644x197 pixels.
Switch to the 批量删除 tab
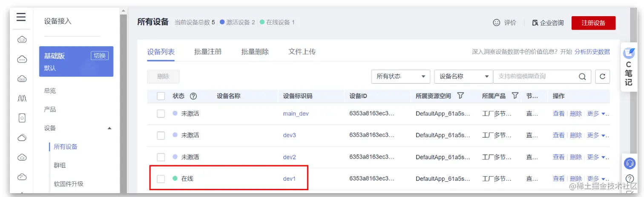coord(255,52)
